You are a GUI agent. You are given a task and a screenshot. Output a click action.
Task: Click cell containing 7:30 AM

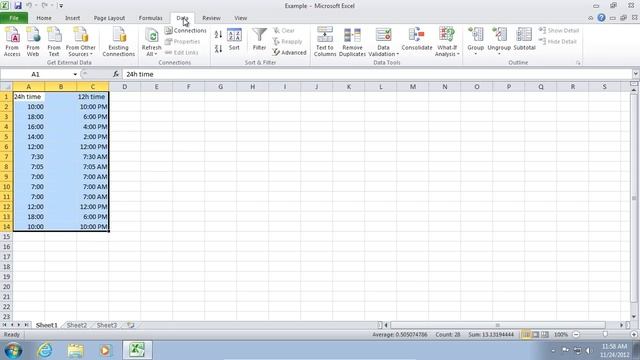click(93, 157)
